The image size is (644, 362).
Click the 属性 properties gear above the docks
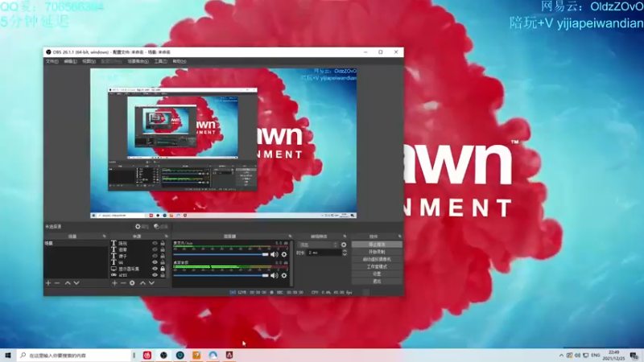coord(142,227)
